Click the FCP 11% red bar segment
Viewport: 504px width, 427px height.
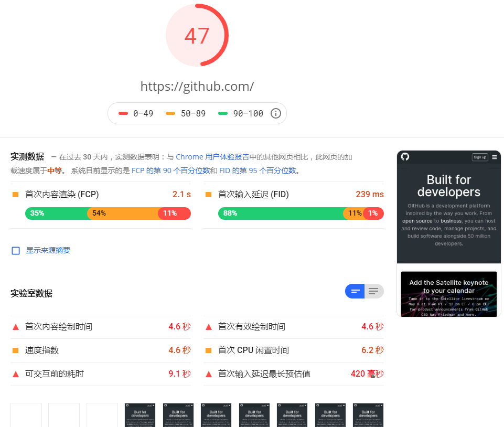click(174, 213)
